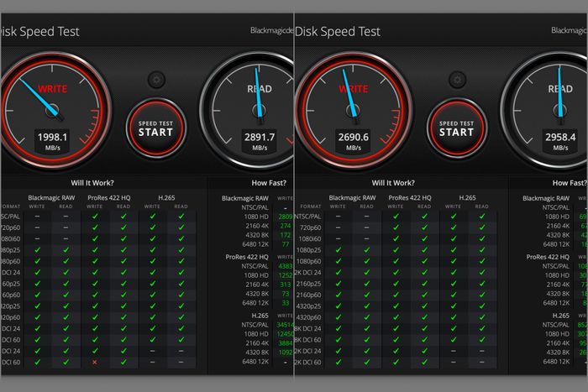The width and height of the screenshot is (588, 392).
Task: Click left window ProRes 422 HQ column header in Will It Work
Action: click(x=108, y=197)
